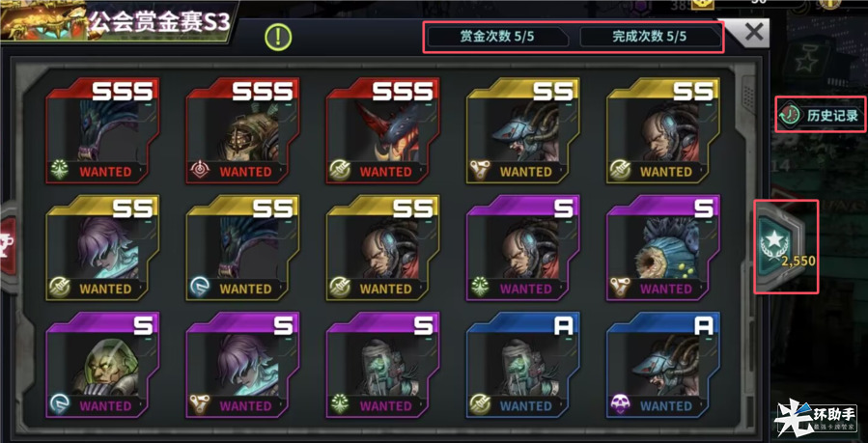The image size is (868, 443).
Task: Open the purple-haired SS wanted card
Action: point(103,248)
